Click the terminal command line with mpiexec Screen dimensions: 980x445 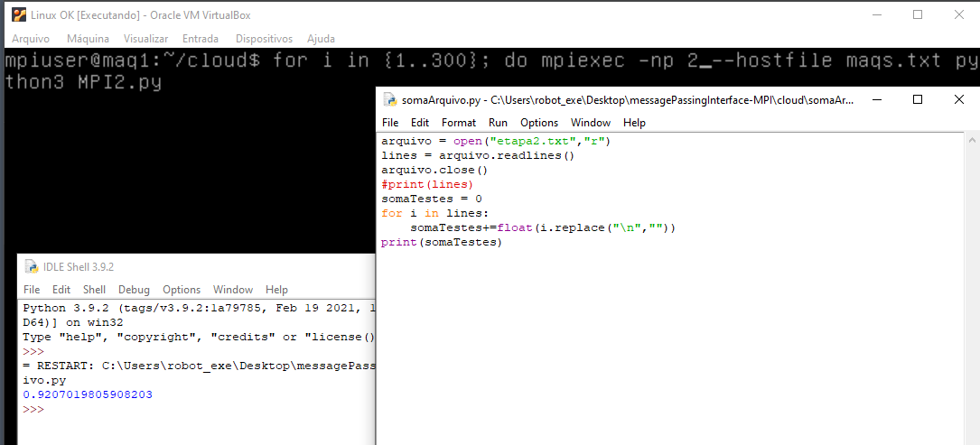490,60
